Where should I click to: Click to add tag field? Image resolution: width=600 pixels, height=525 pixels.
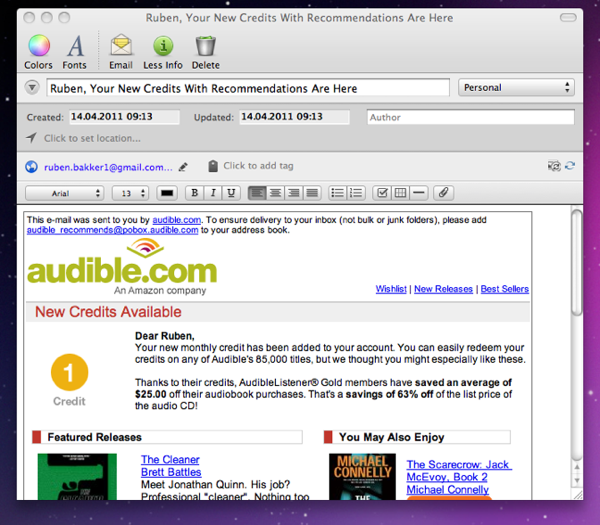[x=258, y=166]
